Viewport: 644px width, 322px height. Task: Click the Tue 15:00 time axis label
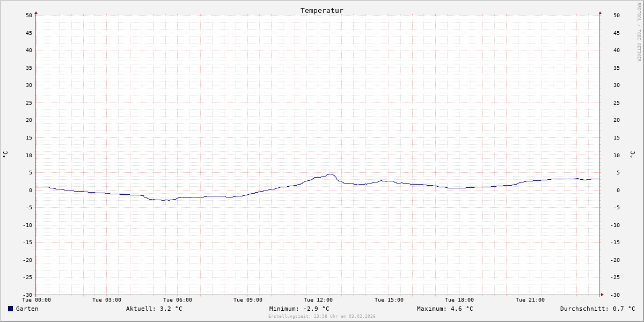tap(389, 300)
